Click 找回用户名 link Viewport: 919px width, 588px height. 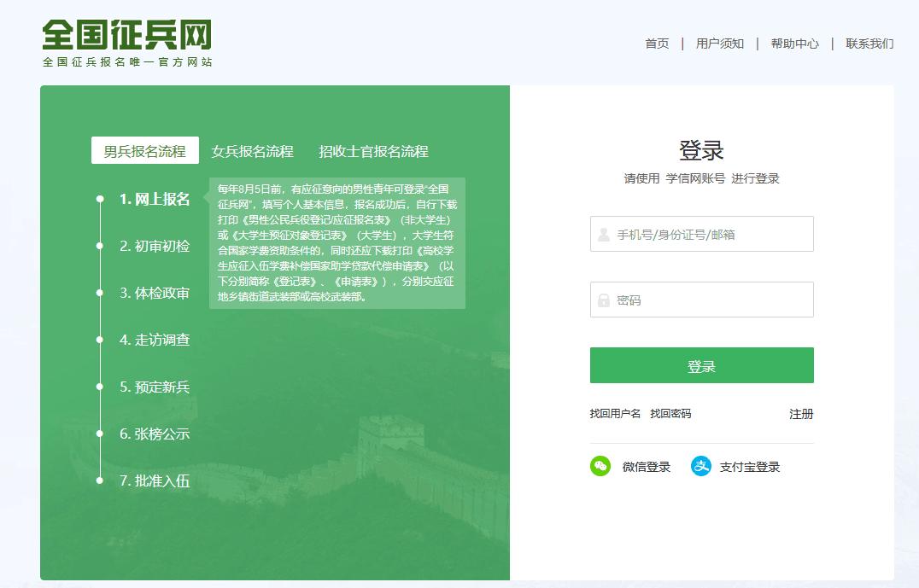coord(615,414)
